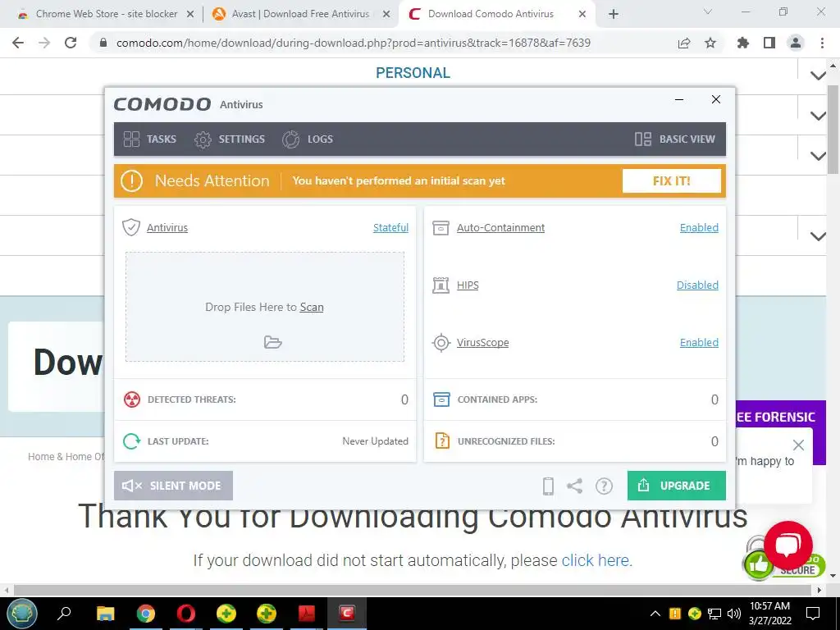Expand the PERSONAL menu chevron

point(818,75)
